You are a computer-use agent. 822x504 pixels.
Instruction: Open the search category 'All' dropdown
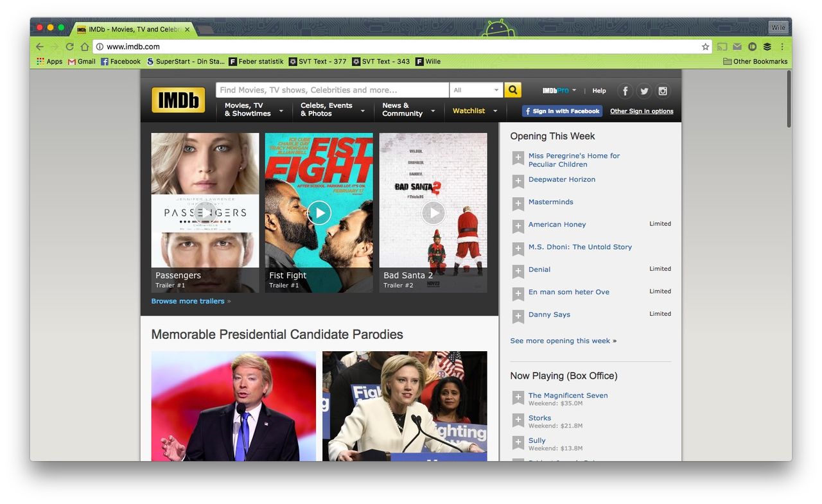coord(476,90)
